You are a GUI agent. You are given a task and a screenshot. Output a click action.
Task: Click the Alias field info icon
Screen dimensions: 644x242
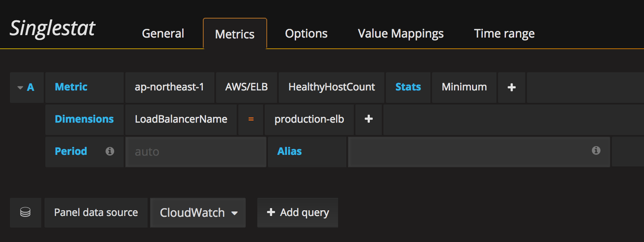click(596, 151)
